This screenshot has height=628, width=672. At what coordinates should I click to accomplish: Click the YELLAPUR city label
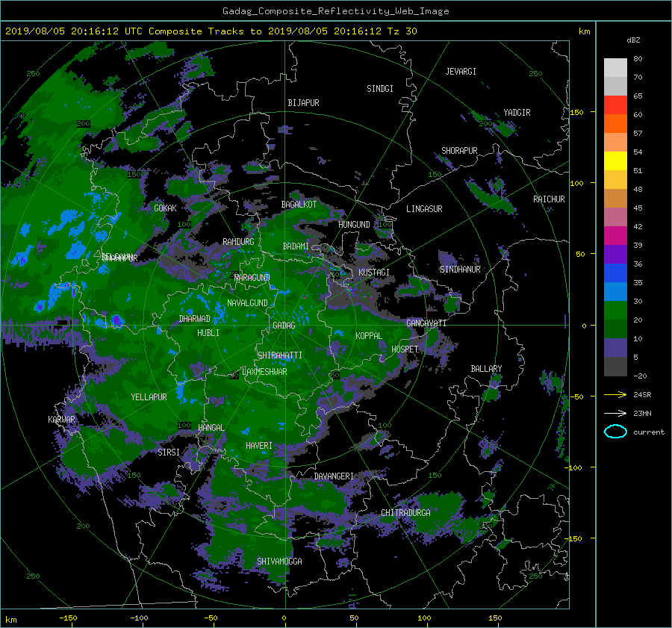click(149, 397)
